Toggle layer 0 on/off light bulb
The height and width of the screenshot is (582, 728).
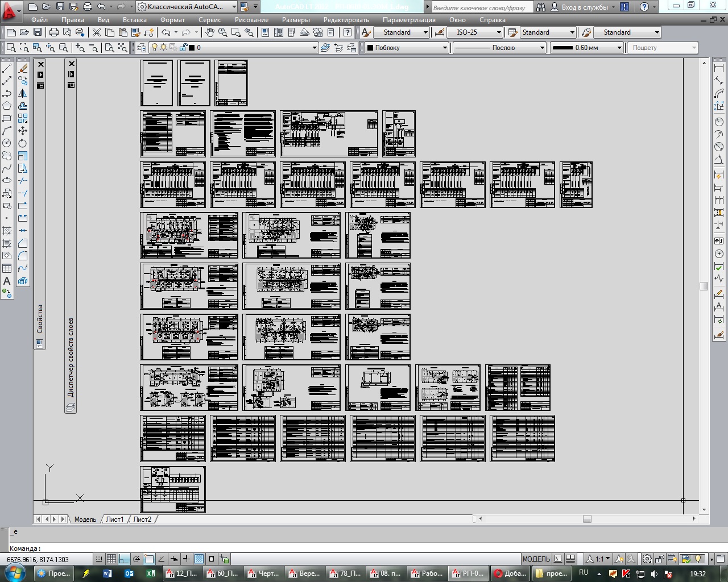[x=154, y=48]
